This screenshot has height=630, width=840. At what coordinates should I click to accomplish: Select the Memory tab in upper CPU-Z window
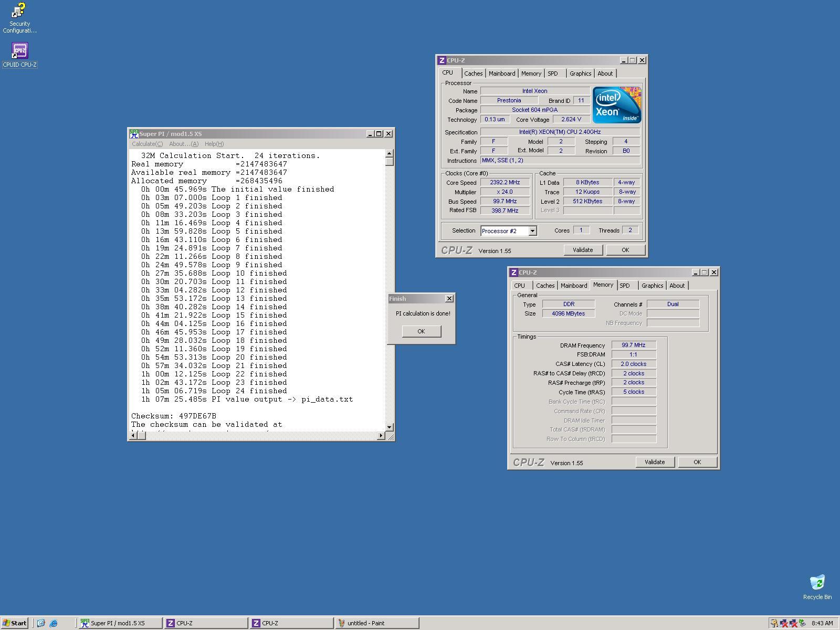click(531, 73)
